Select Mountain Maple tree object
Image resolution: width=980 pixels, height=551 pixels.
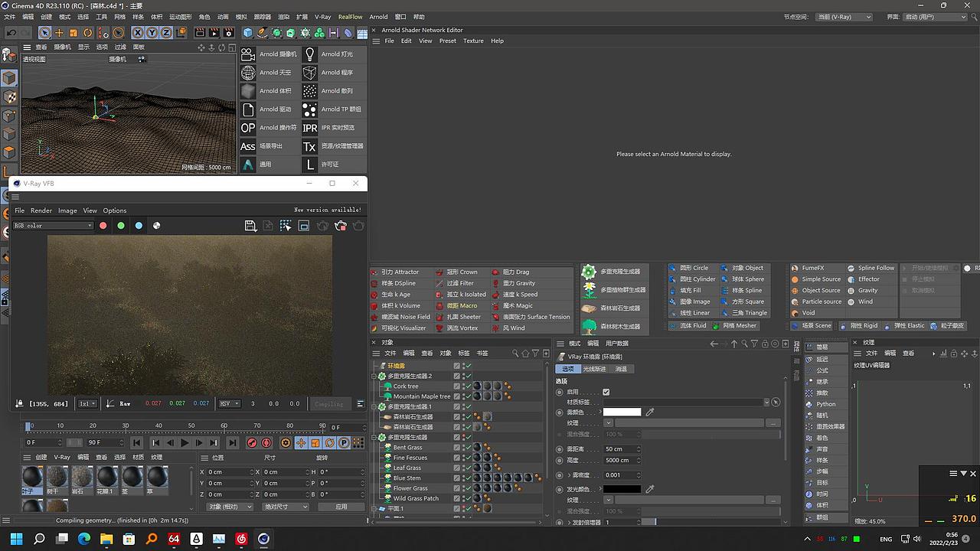click(422, 396)
